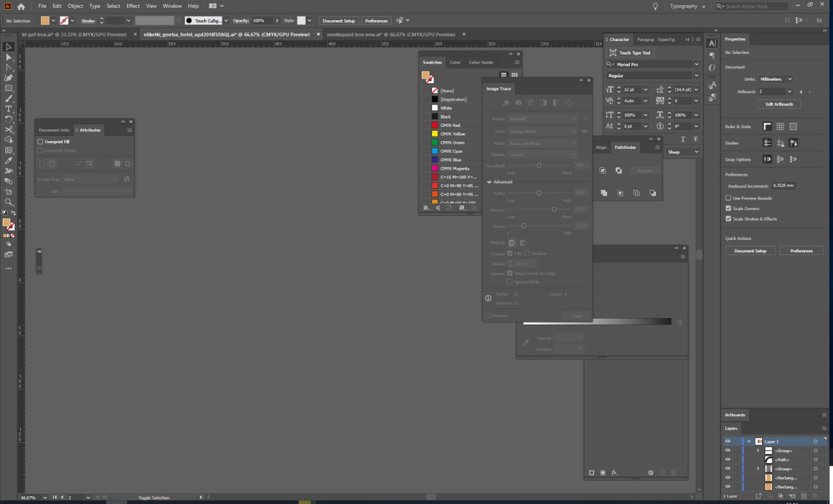The image size is (833, 504).
Task: Click the Swap Fill and Stroke arrow
Action: point(13,213)
